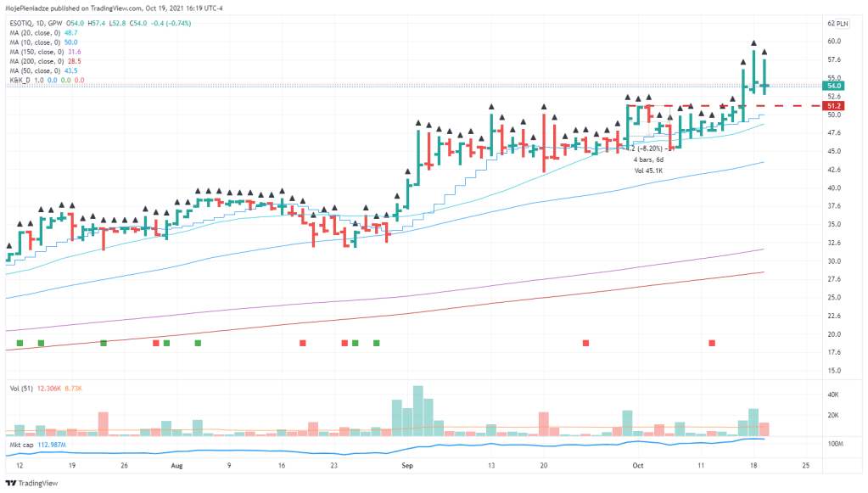
Task: Select the red 51.2 price level label
Action: [x=833, y=106]
